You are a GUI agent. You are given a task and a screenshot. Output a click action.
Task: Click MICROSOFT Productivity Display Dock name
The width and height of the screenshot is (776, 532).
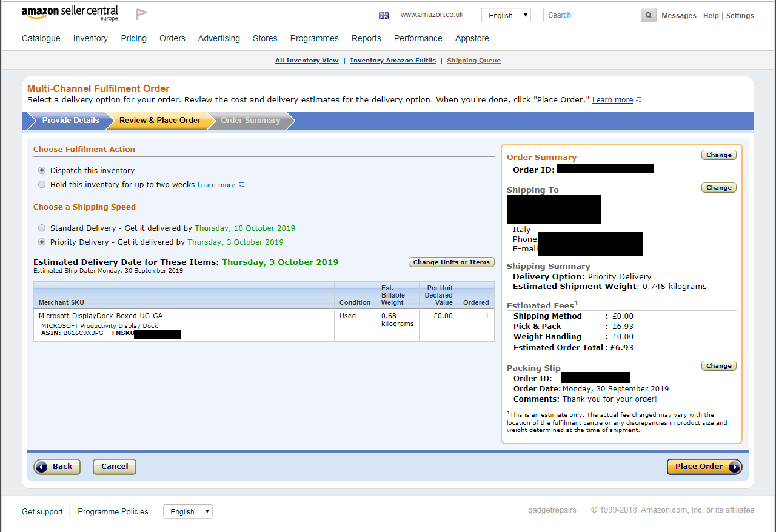(x=99, y=325)
